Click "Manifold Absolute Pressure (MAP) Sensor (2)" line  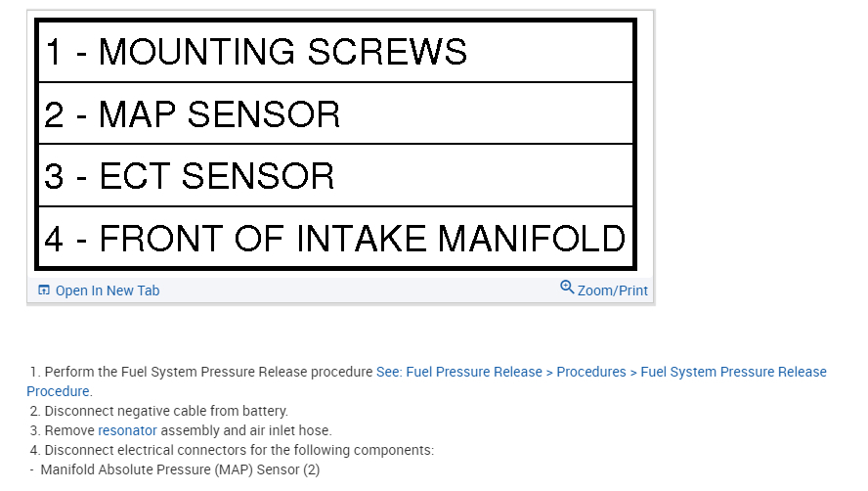(180, 469)
